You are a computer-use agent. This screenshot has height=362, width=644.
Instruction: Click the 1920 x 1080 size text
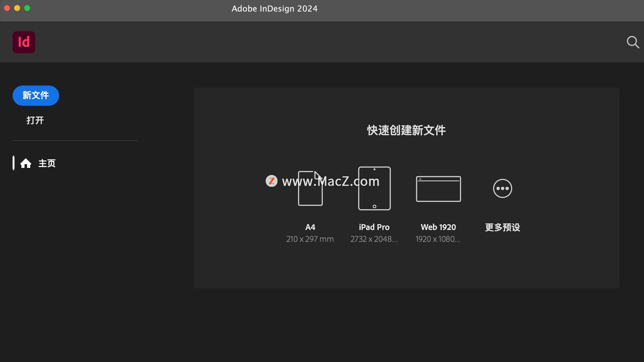tap(438, 239)
